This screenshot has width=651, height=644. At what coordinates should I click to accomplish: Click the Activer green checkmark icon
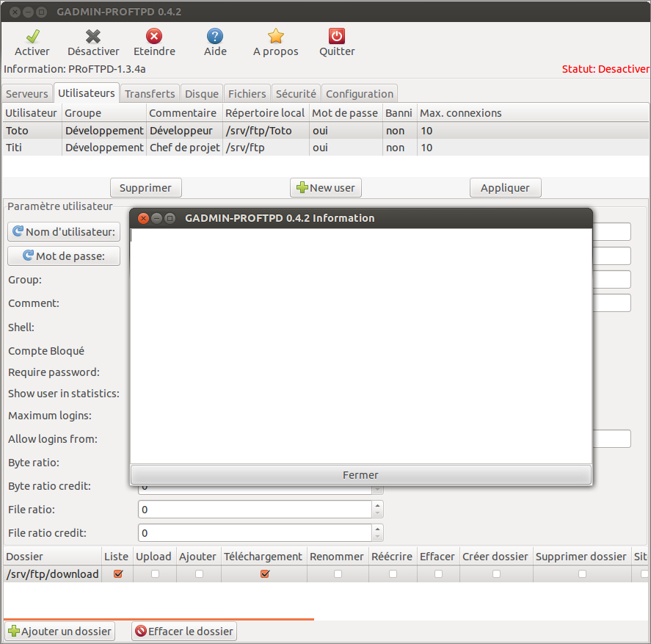coord(32,36)
